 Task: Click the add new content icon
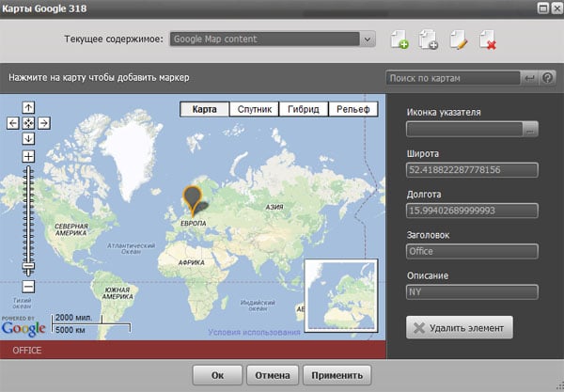pos(398,39)
